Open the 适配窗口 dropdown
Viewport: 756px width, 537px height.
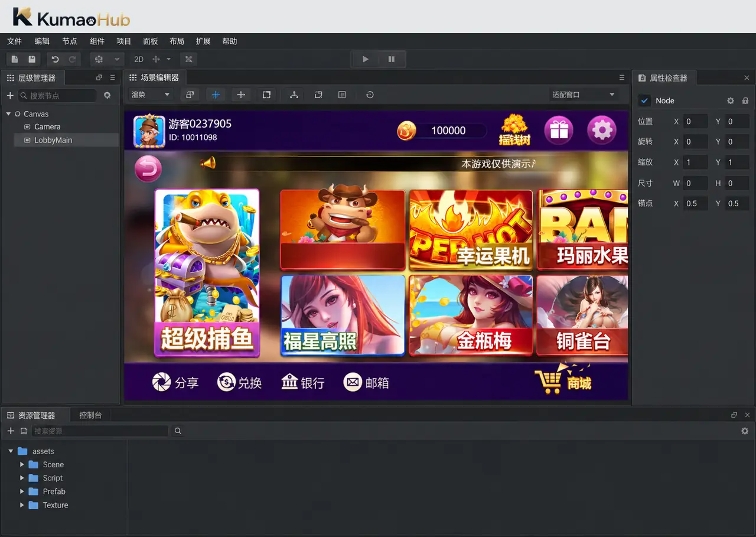tap(584, 95)
